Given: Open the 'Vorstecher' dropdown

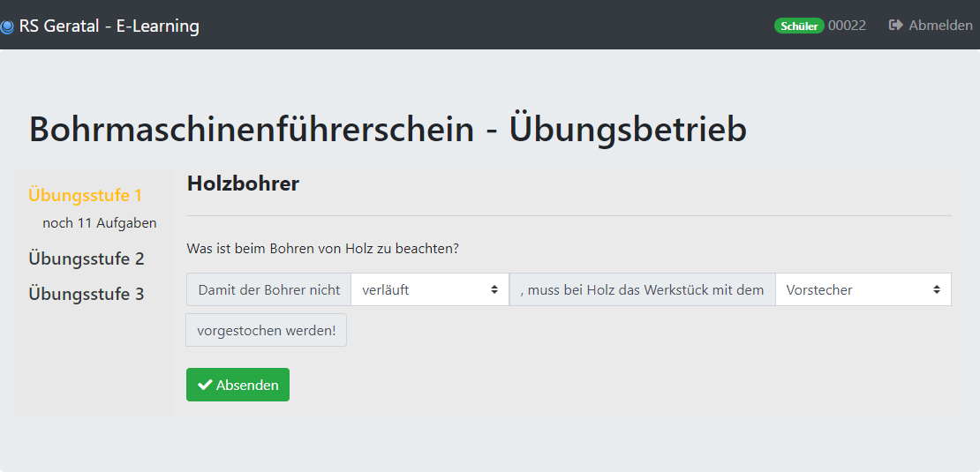Looking at the screenshot, I should pyautogui.click(x=863, y=289).
